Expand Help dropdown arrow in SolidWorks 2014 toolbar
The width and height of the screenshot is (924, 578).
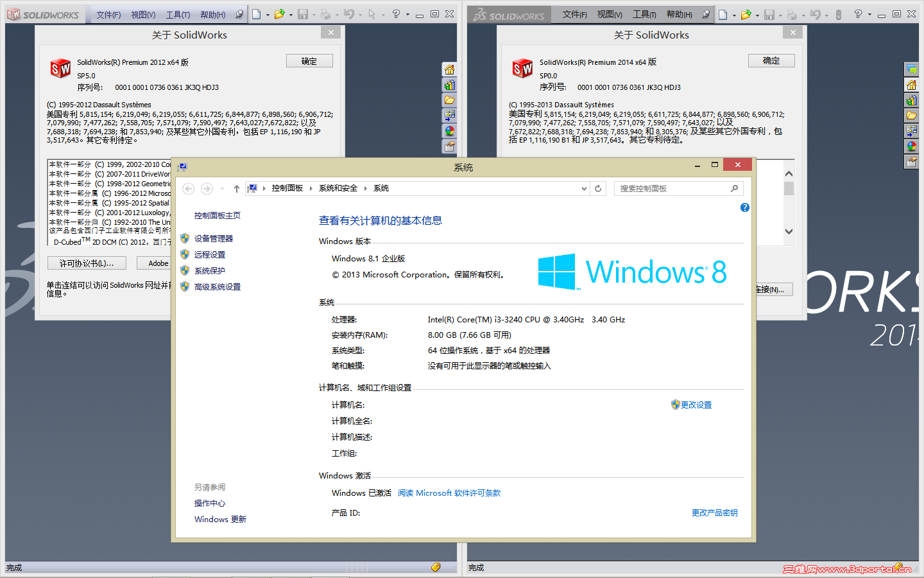(x=869, y=15)
